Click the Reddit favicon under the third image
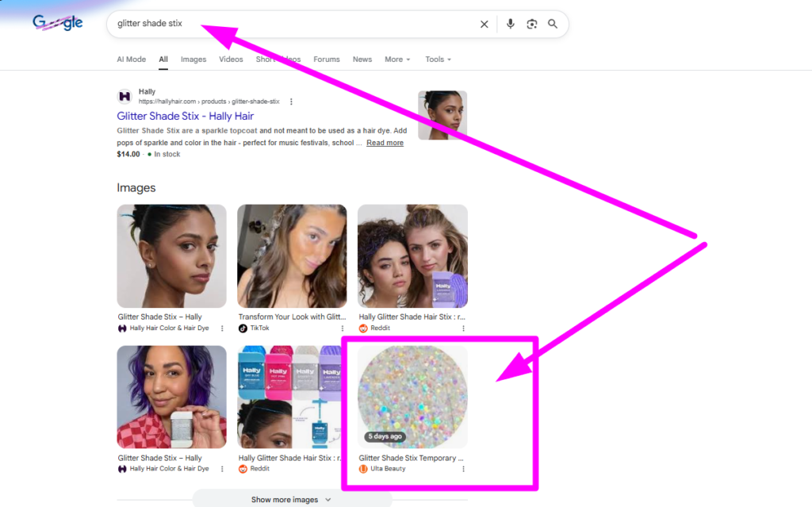This screenshot has height=507, width=812. tap(362, 328)
